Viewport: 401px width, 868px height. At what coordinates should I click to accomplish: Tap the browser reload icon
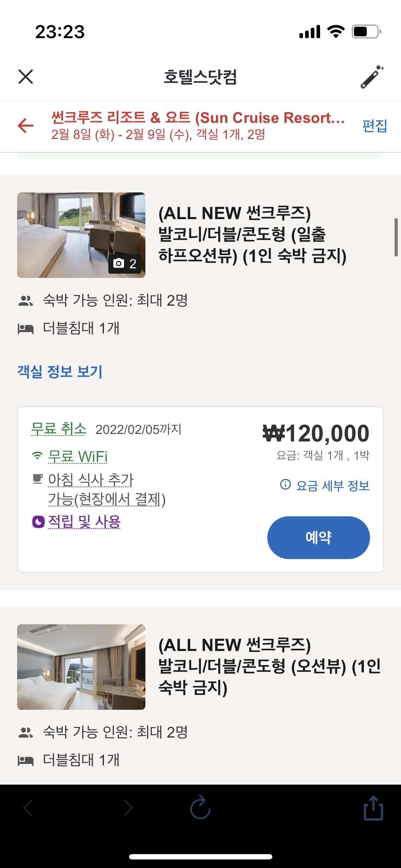pyautogui.click(x=200, y=807)
